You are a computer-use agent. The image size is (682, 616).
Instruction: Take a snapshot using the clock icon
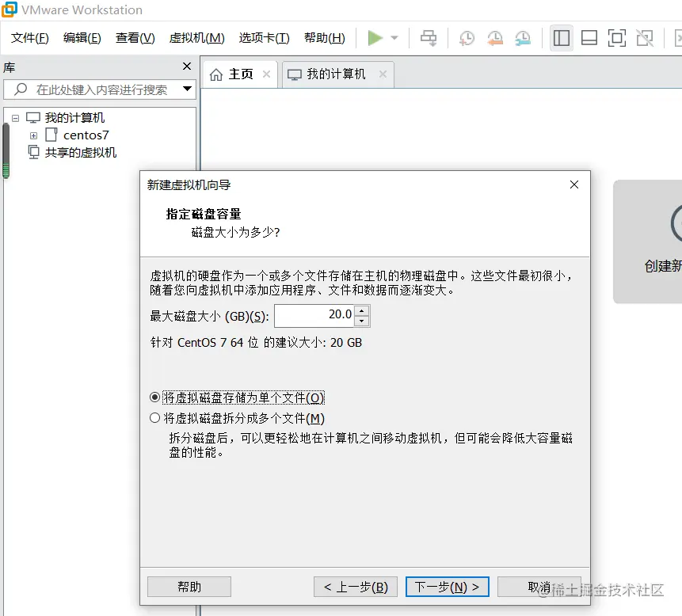click(x=467, y=38)
